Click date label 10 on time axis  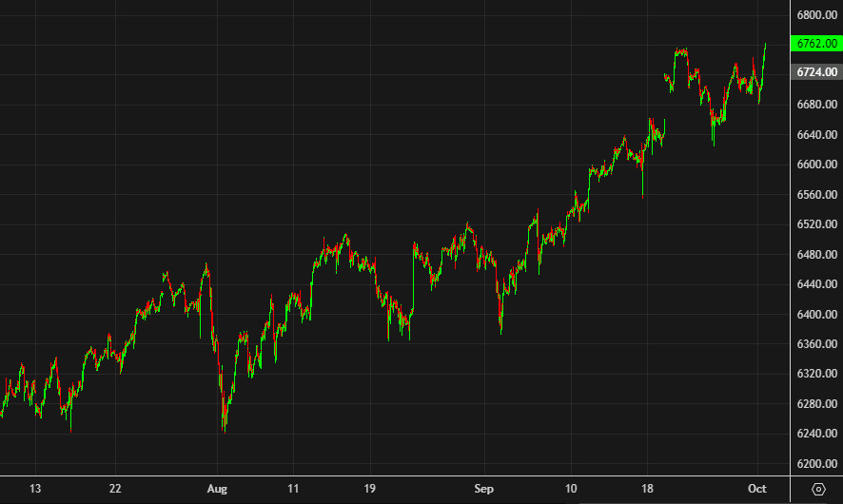point(571,489)
